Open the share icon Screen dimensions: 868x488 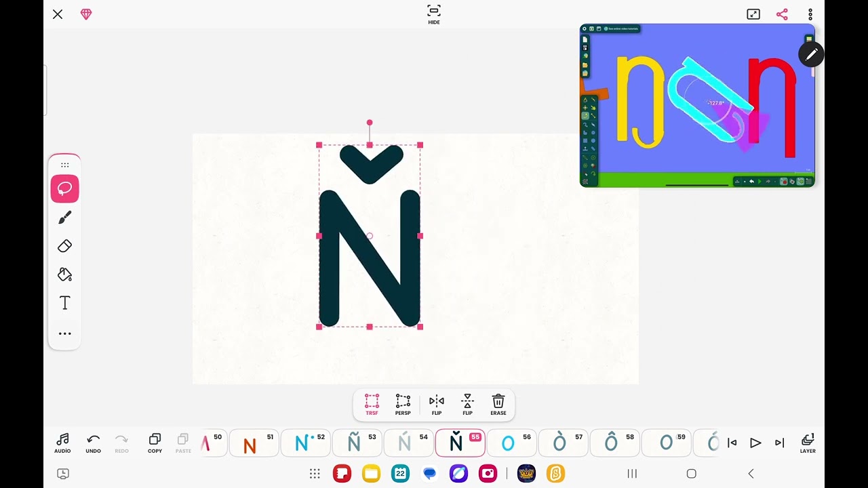(x=782, y=14)
